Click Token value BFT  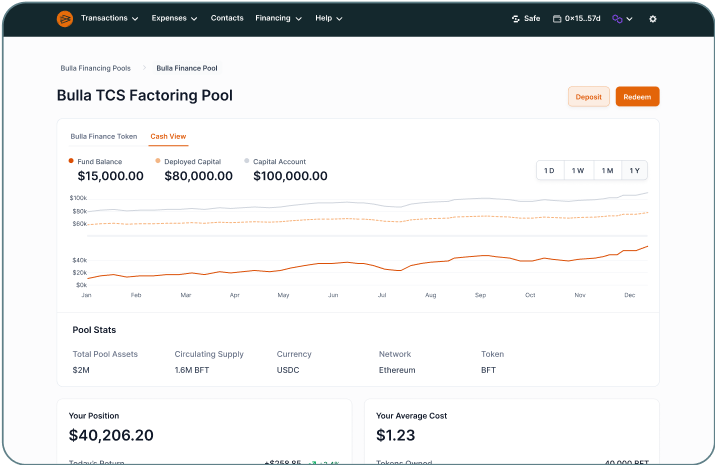point(488,370)
